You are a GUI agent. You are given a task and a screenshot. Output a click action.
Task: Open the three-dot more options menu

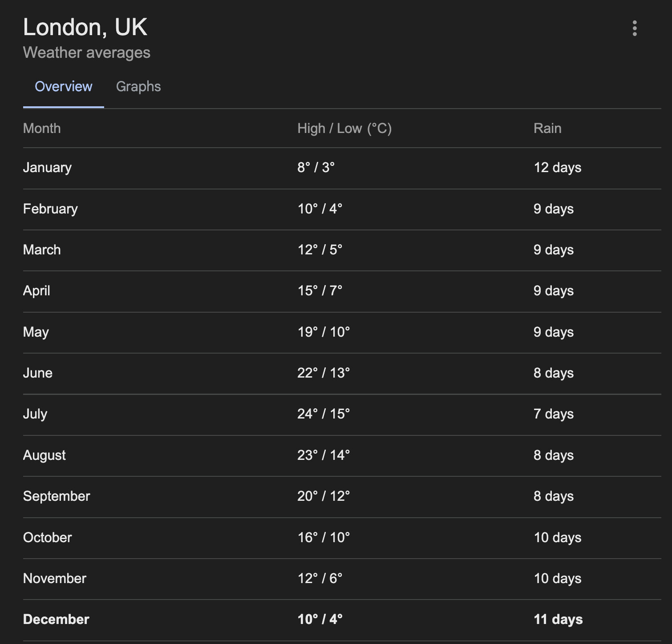[x=635, y=28]
